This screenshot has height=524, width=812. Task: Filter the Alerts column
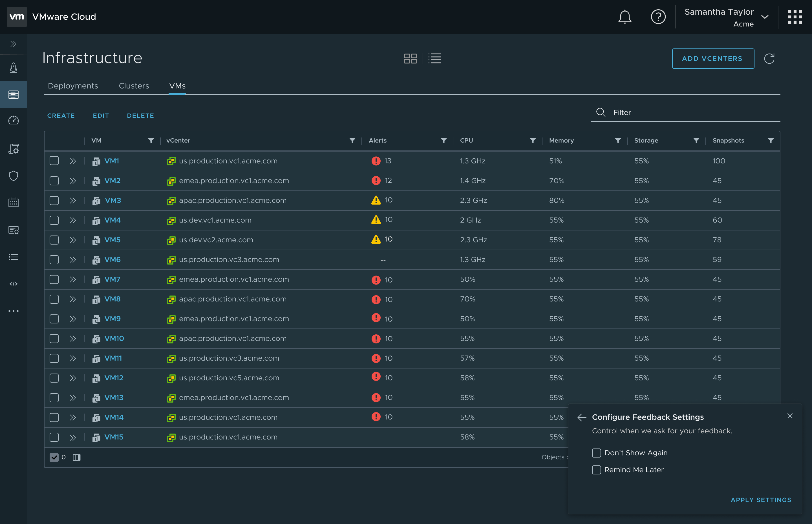[443, 141]
